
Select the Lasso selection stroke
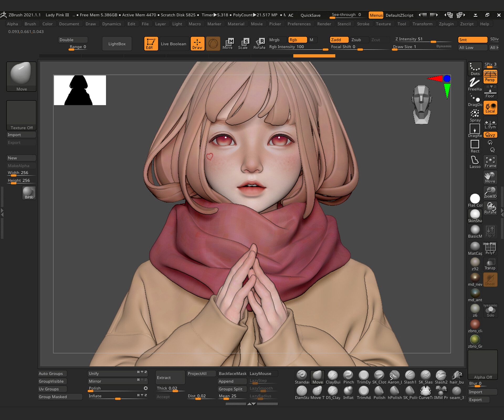coord(475,162)
